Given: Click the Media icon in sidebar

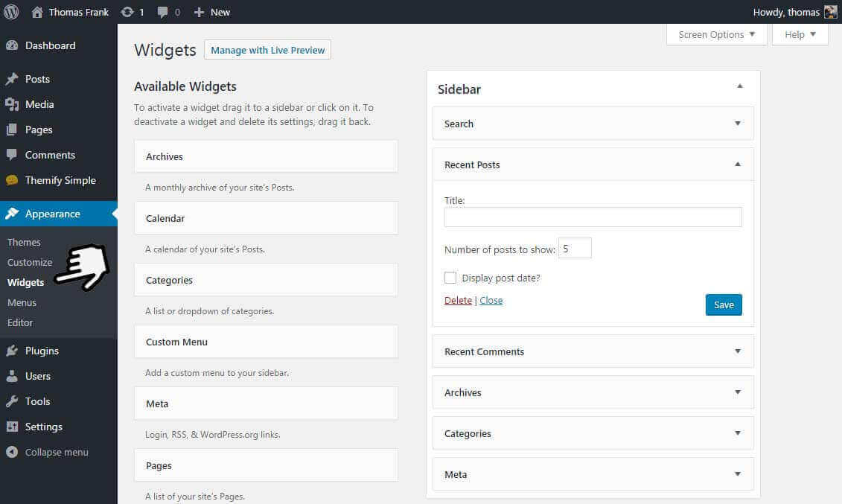Looking at the screenshot, I should click(x=12, y=104).
